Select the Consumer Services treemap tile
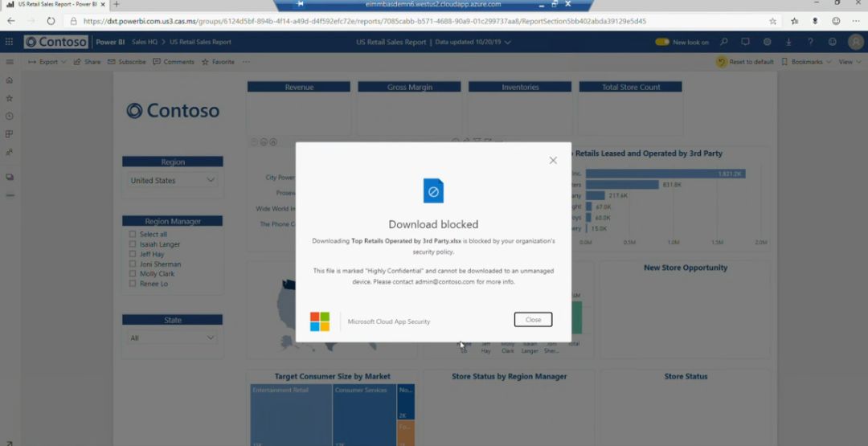Viewport: 868px width, 446px height. (365, 415)
